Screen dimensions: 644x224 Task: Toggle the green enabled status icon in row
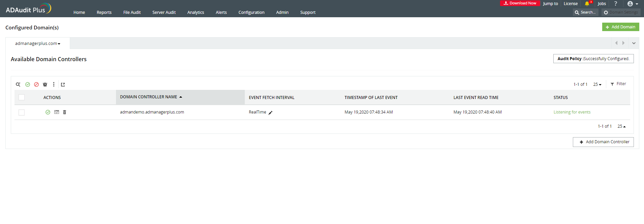click(x=48, y=112)
